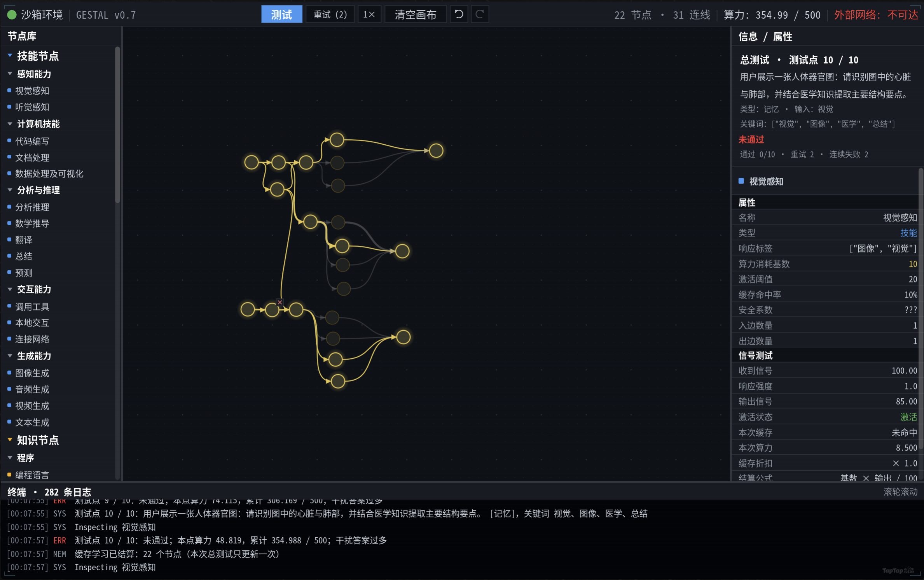Select 预测 node
The height and width of the screenshot is (580, 924).
[x=23, y=273]
